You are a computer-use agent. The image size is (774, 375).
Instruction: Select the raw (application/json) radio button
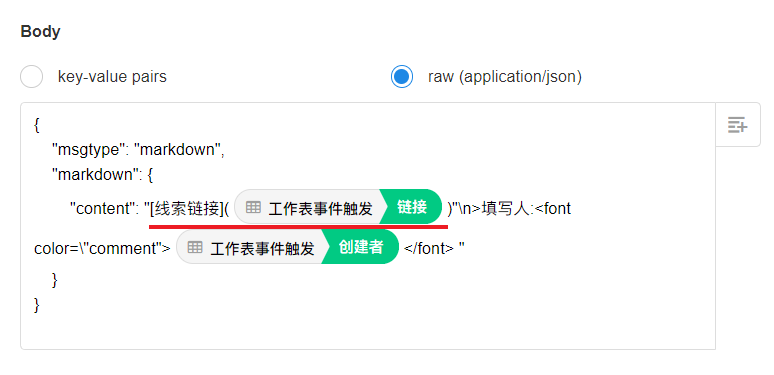click(x=402, y=76)
